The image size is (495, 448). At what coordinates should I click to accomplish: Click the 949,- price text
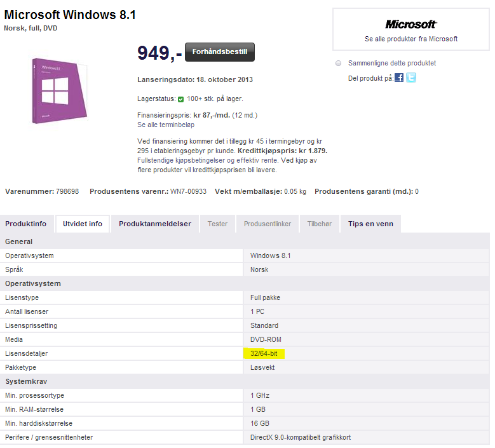(159, 53)
